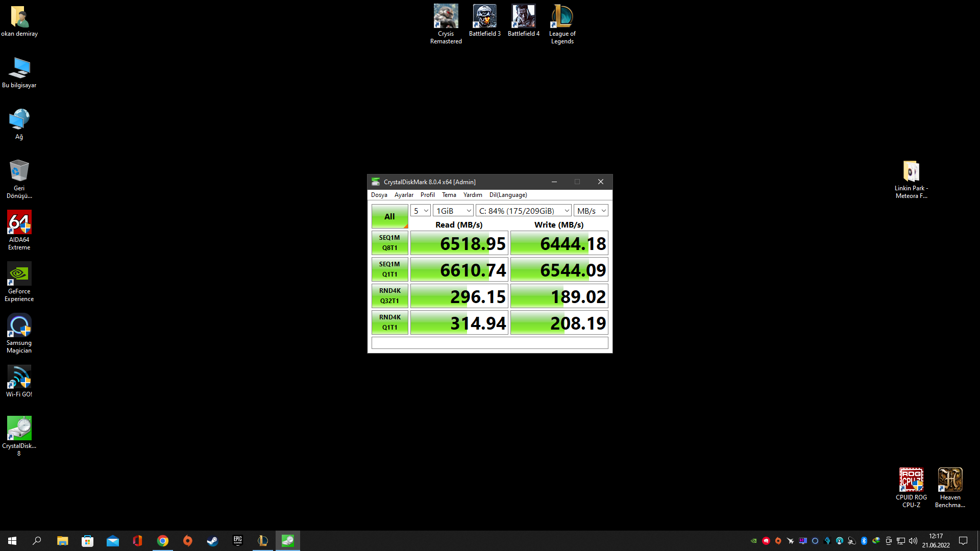
Task: Open the Wi-Fi GO! desktop shortcut
Action: [x=19, y=378]
